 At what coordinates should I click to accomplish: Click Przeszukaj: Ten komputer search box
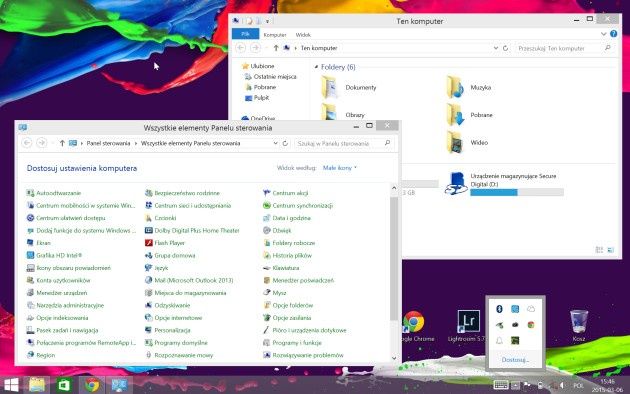(x=565, y=48)
